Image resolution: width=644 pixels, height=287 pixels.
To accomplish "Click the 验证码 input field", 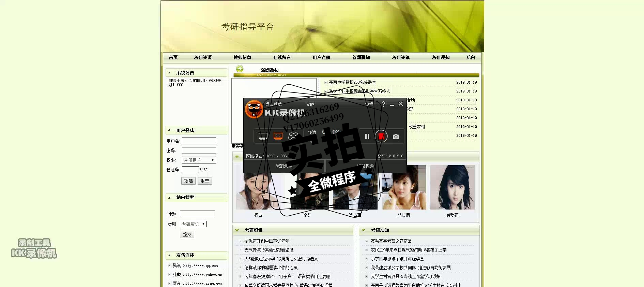I will (x=190, y=170).
